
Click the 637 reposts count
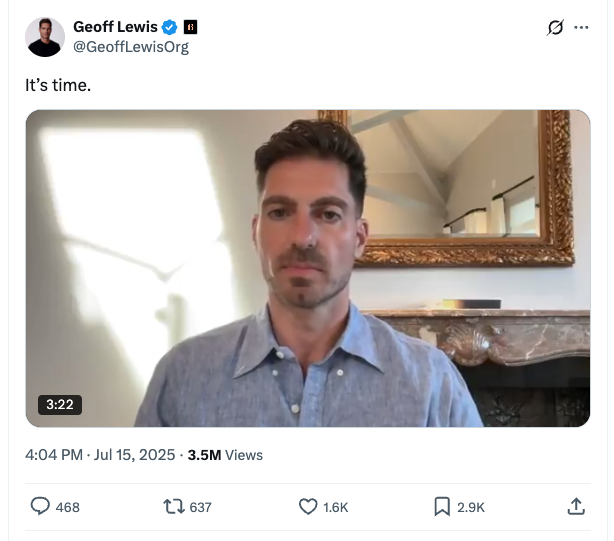click(200, 508)
